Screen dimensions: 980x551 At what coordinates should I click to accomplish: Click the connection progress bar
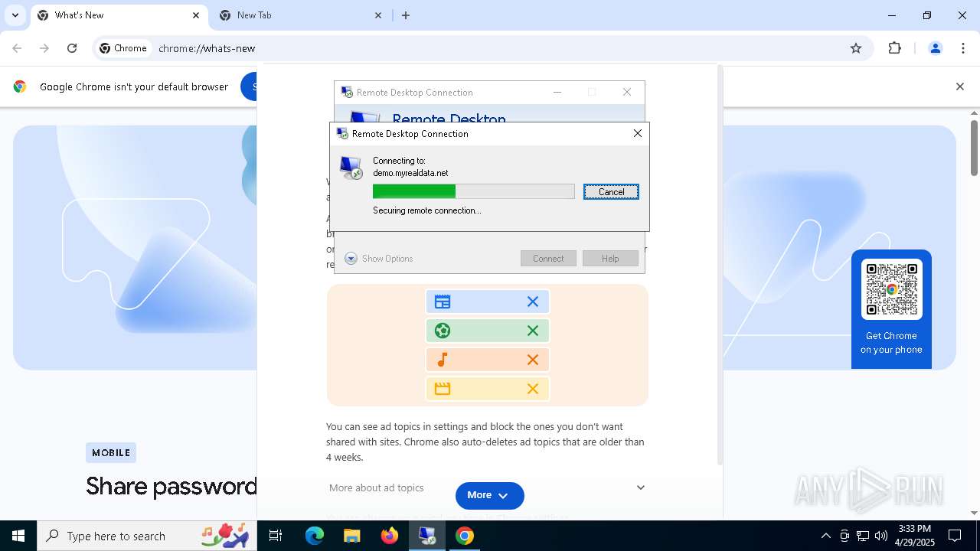(473, 191)
